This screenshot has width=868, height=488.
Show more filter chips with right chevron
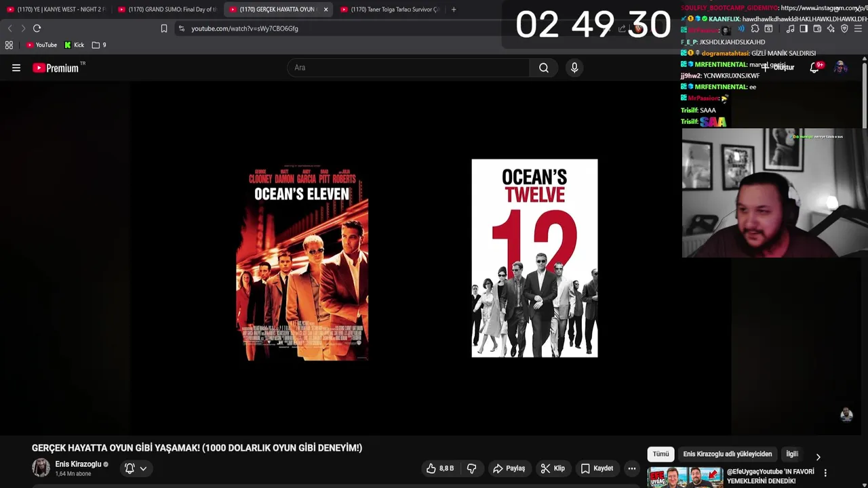pos(818,457)
